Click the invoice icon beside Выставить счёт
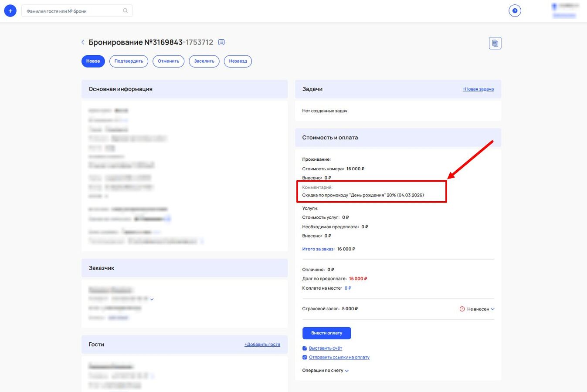Viewport: 587px width, 392px height. point(305,348)
